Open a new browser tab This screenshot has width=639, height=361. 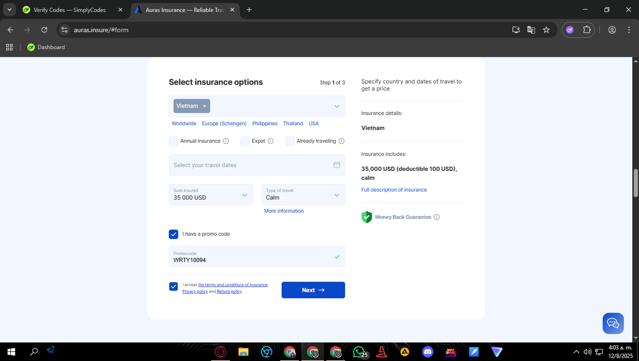(249, 10)
